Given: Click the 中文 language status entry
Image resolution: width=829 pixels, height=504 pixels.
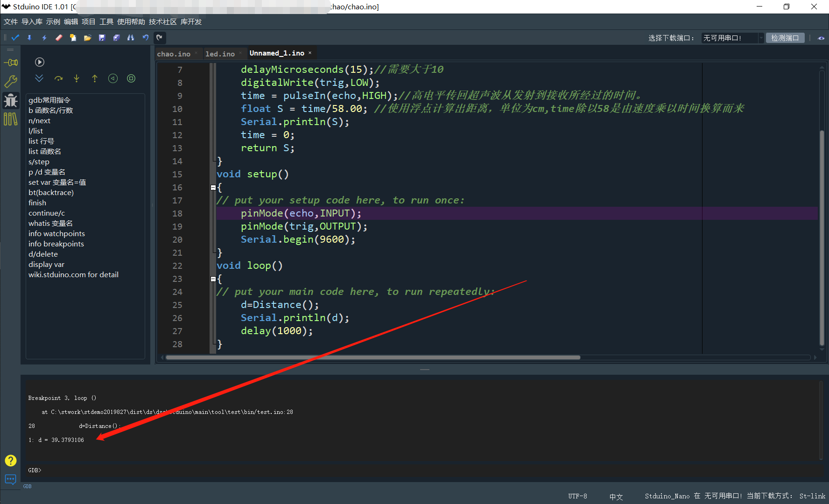Looking at the screenshot, I should [x=616, y=497].
